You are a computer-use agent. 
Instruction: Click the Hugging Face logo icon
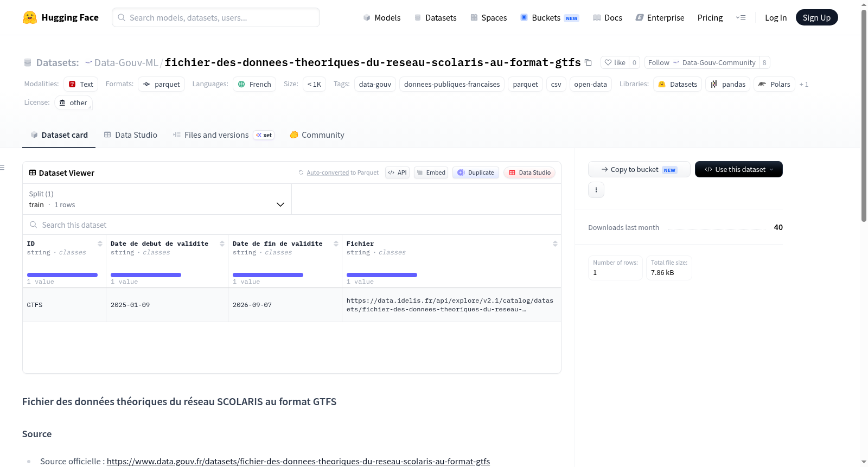coord(30,17)
